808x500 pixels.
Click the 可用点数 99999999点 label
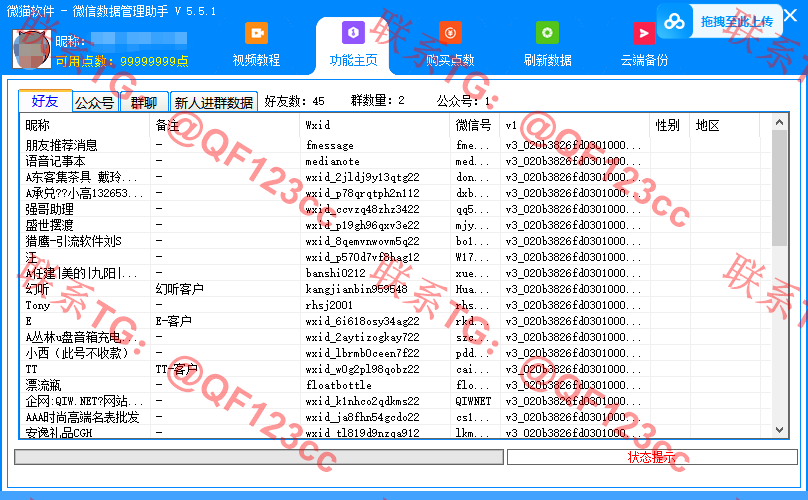122,61
